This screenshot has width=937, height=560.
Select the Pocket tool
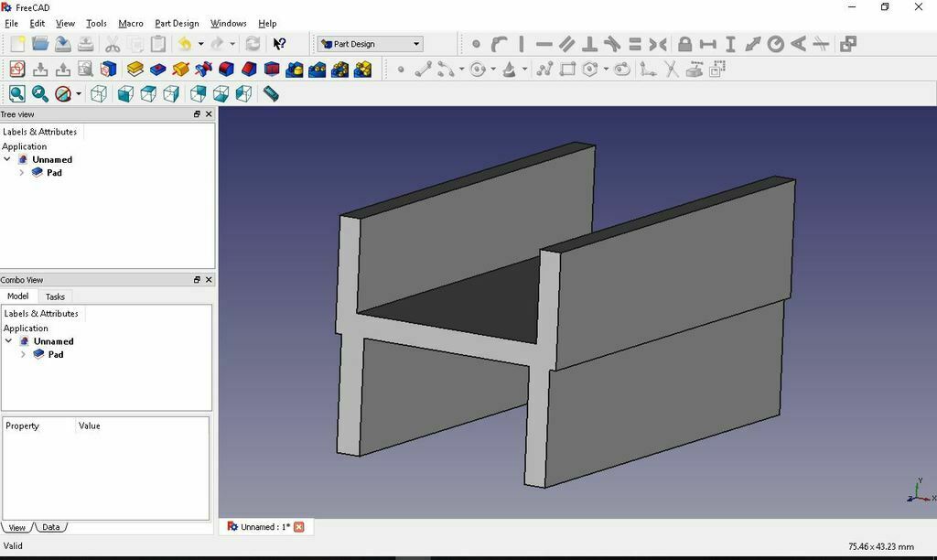(159, 69)
